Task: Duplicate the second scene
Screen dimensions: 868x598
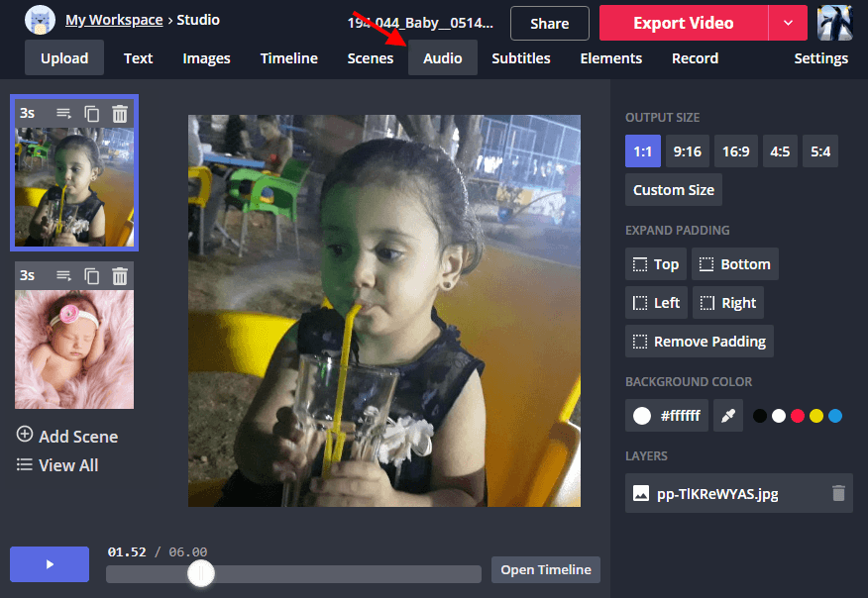Action: pos(92,276)
